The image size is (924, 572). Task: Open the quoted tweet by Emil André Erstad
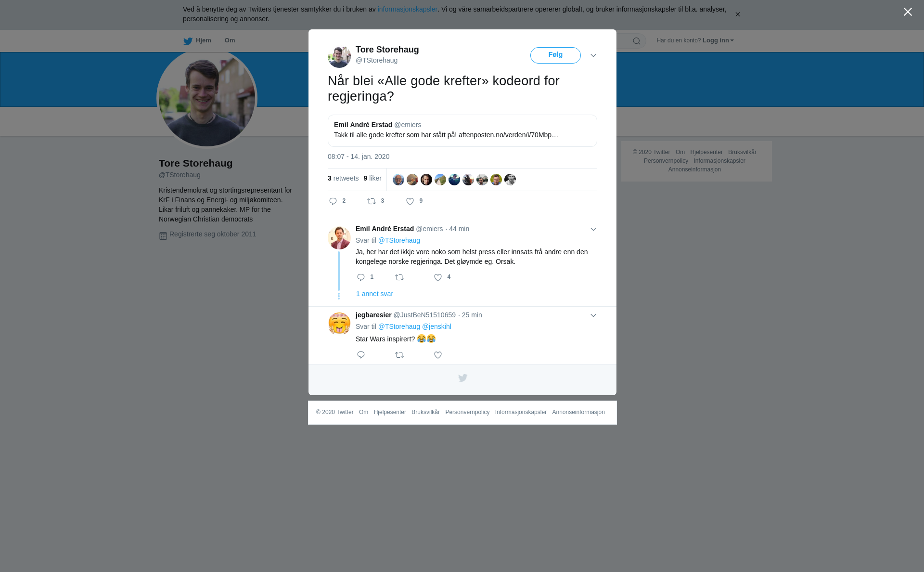coord(462,130)
